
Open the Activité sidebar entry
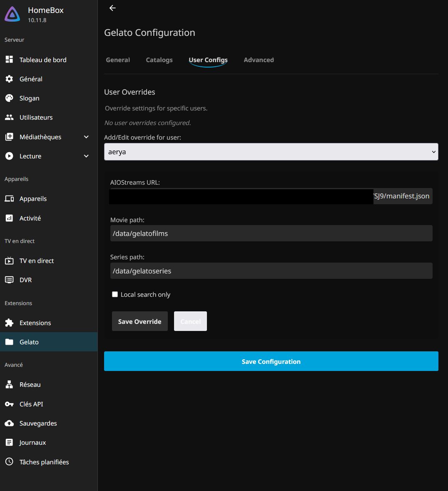49,218
